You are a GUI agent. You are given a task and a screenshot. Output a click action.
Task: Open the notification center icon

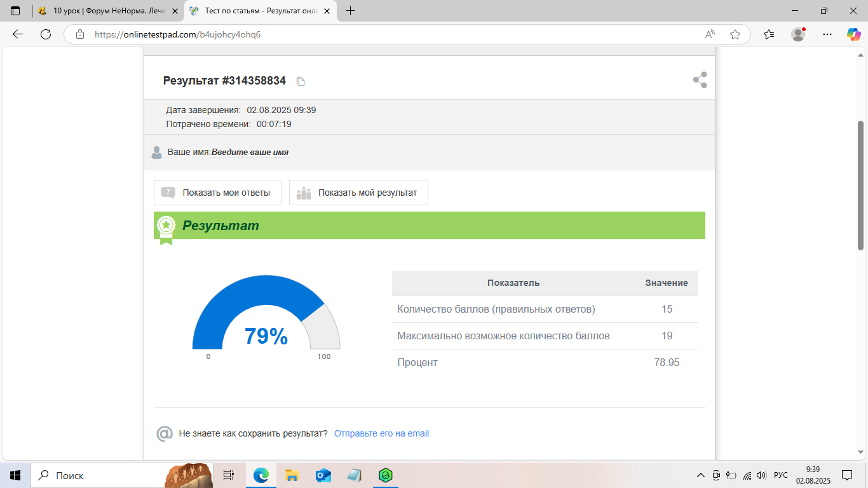click(847, 475)
